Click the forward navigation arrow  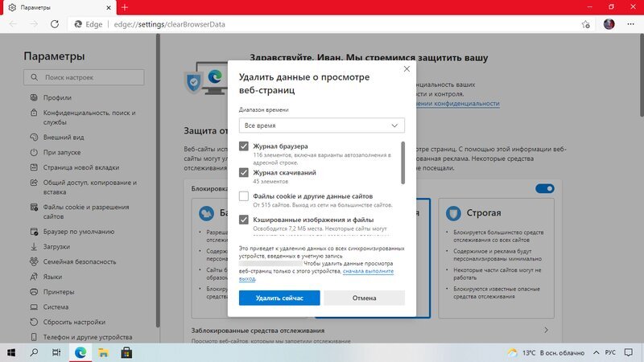pos(34,24)
